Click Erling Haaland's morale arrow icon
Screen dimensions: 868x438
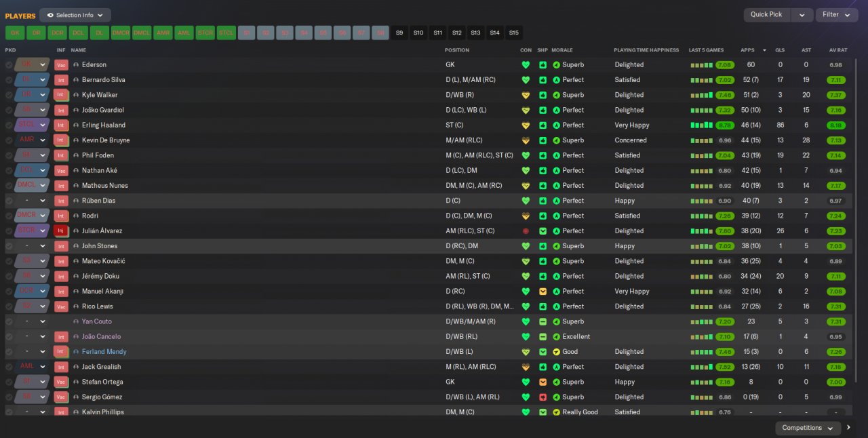[x=556, y=125]
